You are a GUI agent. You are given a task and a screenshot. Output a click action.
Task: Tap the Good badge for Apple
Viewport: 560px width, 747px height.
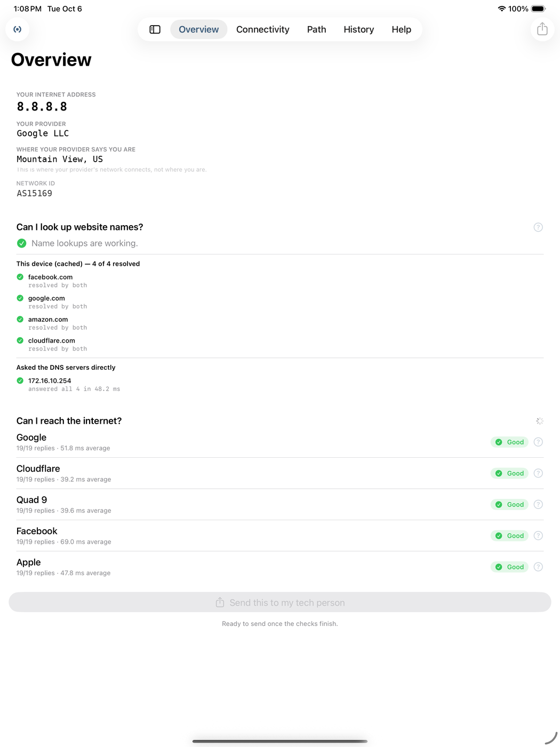coord(509,567)
